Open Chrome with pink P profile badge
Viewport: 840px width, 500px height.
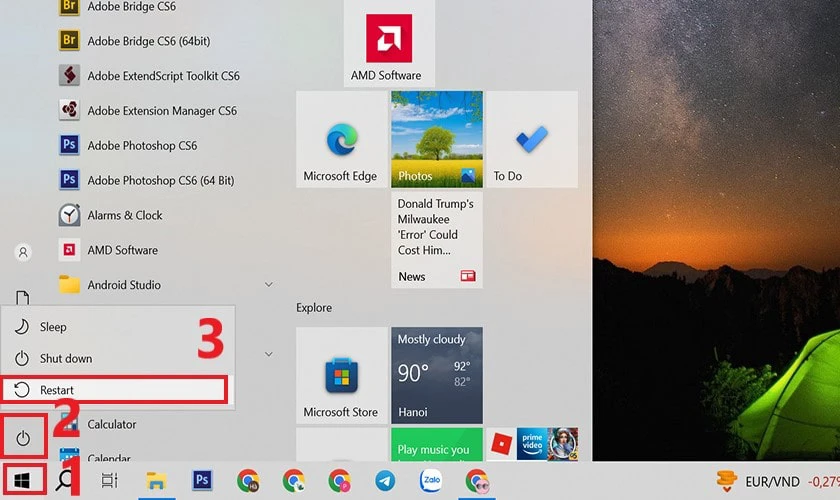340,481
